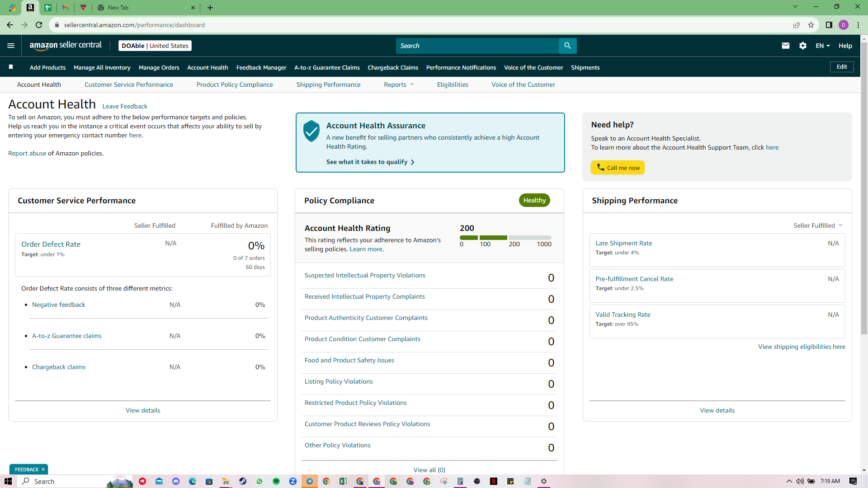Open Feedback Manager in top nav
The image size is (868, 488).
coord(261,67)
